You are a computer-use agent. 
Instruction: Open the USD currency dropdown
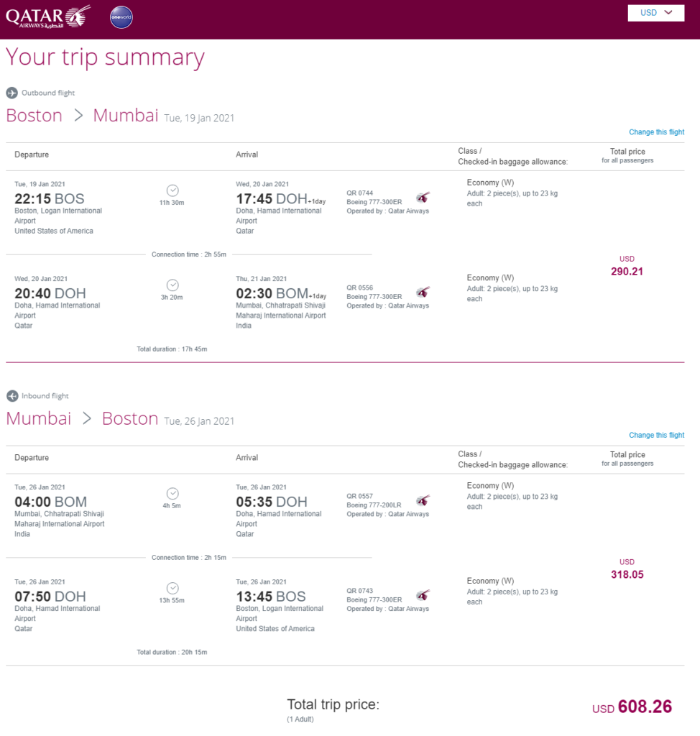[x=656, y=13]
